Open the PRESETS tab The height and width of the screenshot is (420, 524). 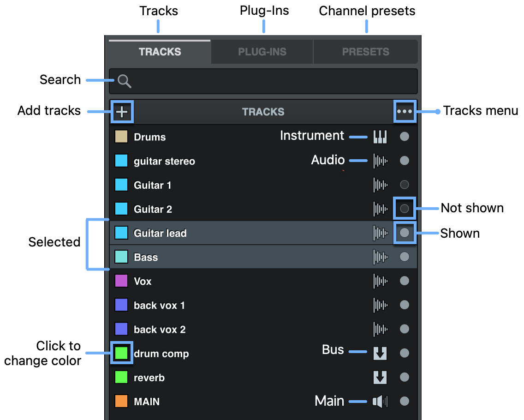365,51
